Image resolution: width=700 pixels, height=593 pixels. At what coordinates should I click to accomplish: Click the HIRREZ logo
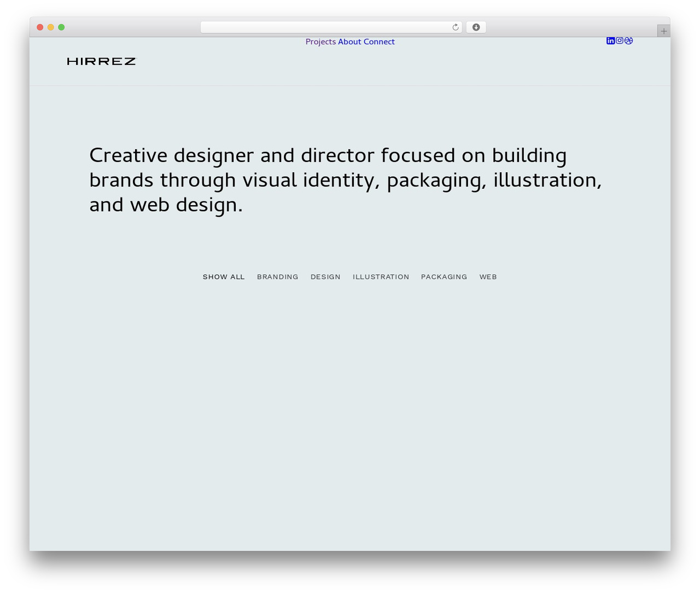pos(101,61)
